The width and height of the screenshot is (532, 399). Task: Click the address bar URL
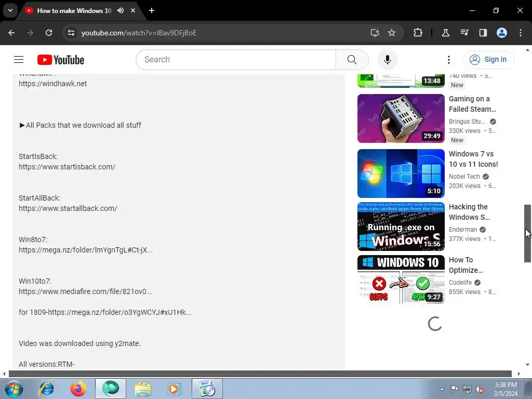[139, 33]
